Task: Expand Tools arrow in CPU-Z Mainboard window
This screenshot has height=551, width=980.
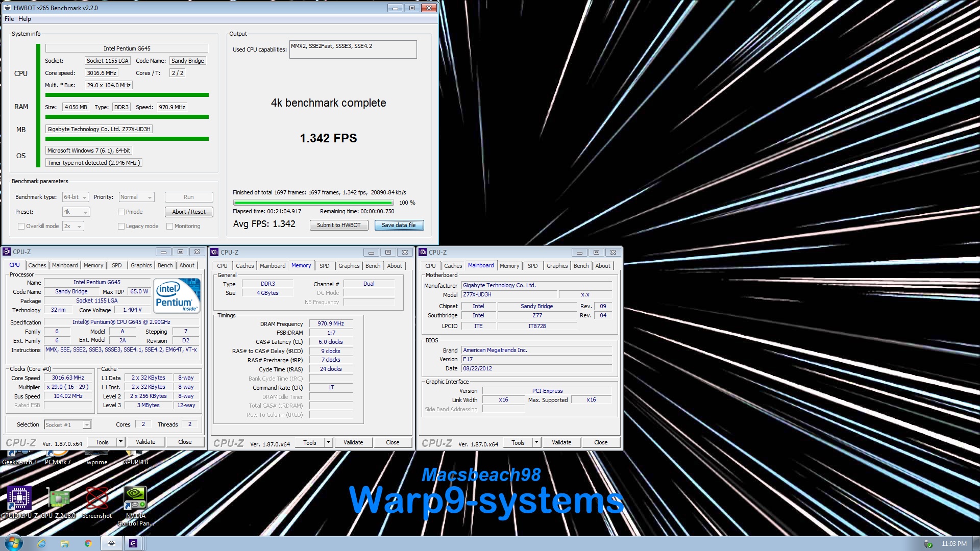Action: (536, 442)
